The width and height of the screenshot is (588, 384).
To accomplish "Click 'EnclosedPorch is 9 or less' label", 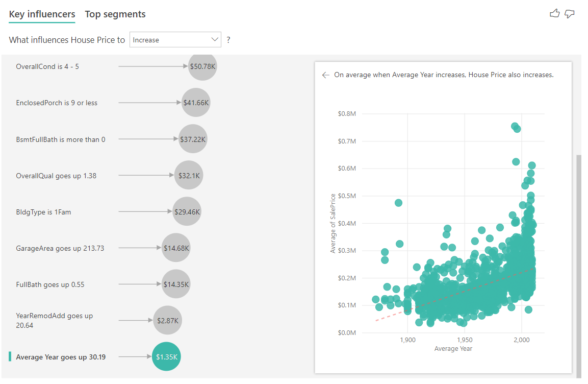I will pyautogui.click(x=57, y=103).
